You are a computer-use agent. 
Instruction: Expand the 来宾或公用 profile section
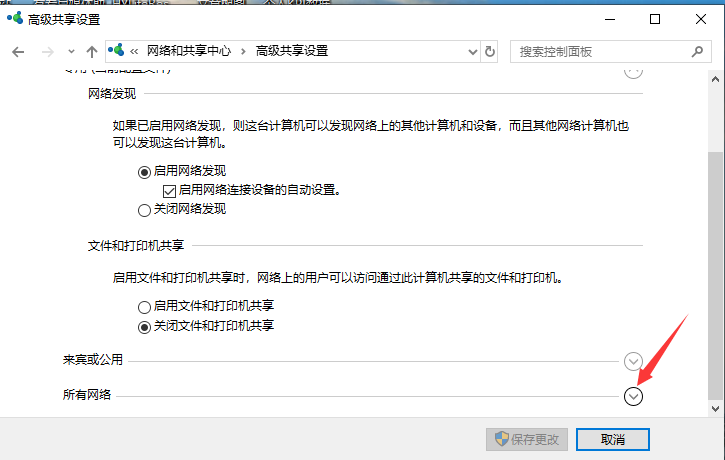[632, 361]
